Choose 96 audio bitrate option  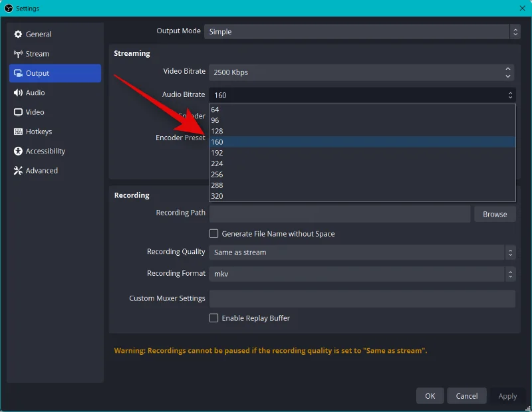pyautogui.click(x=362, y=120)
